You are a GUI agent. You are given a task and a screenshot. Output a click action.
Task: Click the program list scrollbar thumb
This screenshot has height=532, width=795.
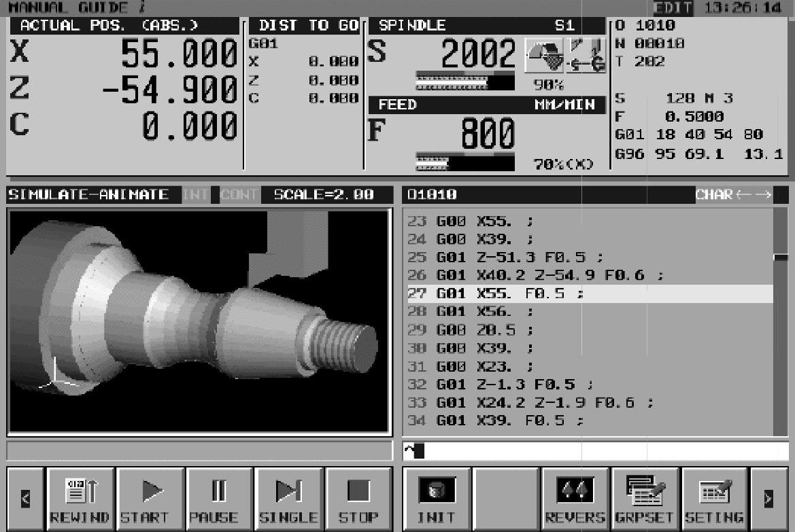781,258
